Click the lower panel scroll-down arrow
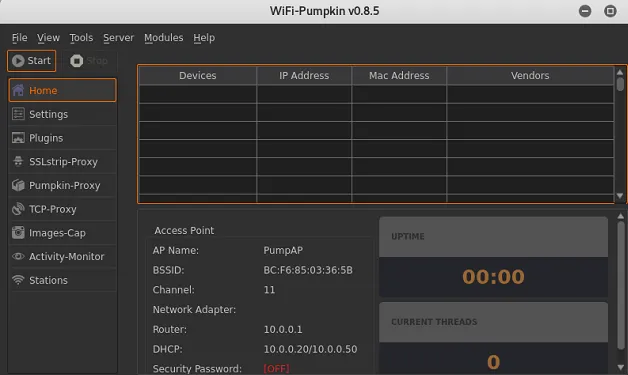 click(621, 367)
